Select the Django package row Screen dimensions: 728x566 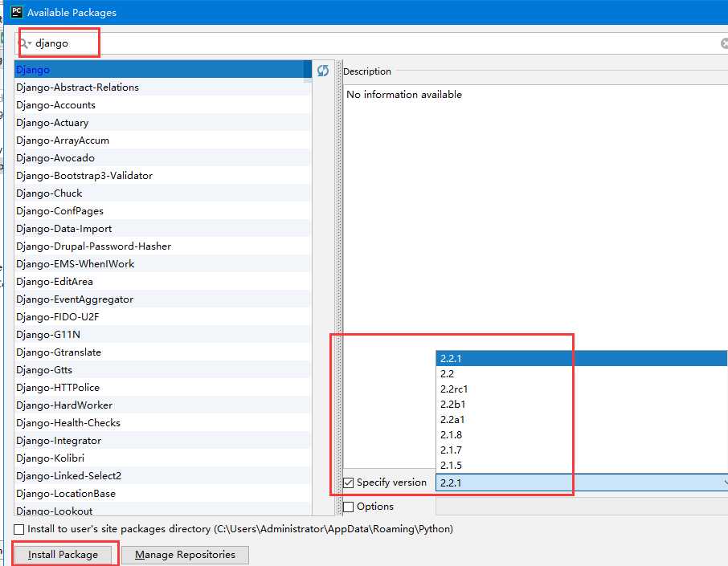click(162, 70)
